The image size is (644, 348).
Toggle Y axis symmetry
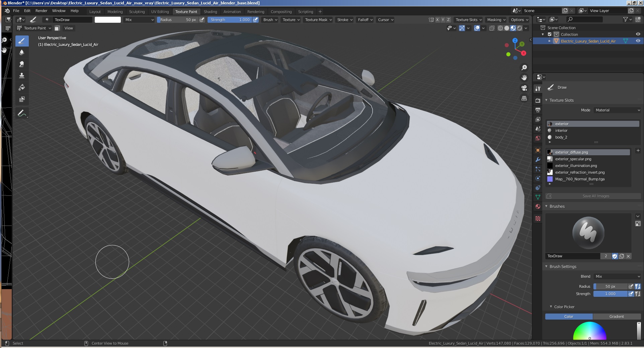[443, 20]
